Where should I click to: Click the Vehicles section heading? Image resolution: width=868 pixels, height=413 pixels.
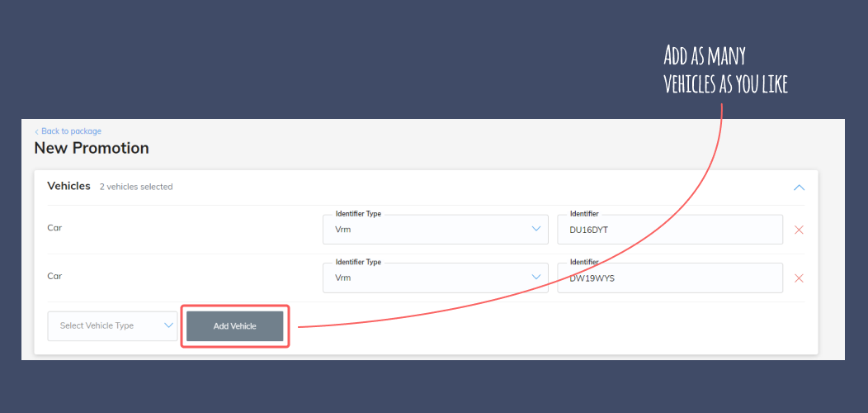coord(68,187)
